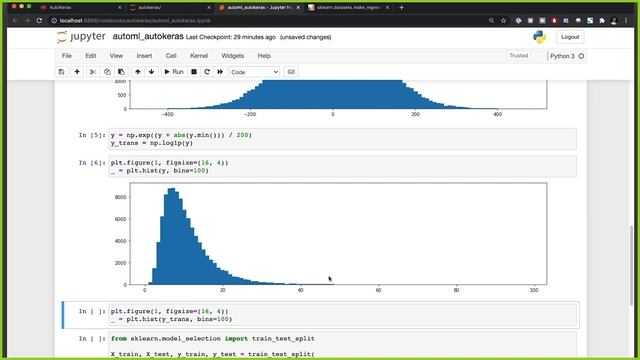640x360 pixels.
Task: Click the Trusted notebook indicator
Action: point(518,56)
